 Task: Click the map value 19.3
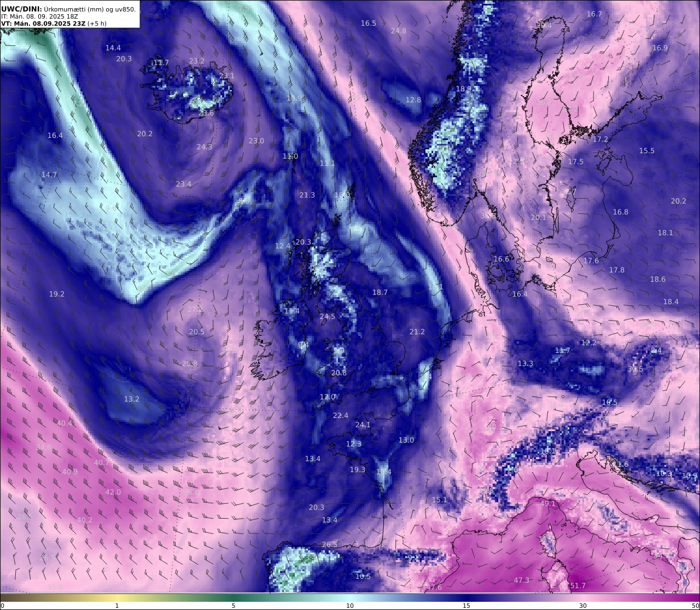(358, 469)
